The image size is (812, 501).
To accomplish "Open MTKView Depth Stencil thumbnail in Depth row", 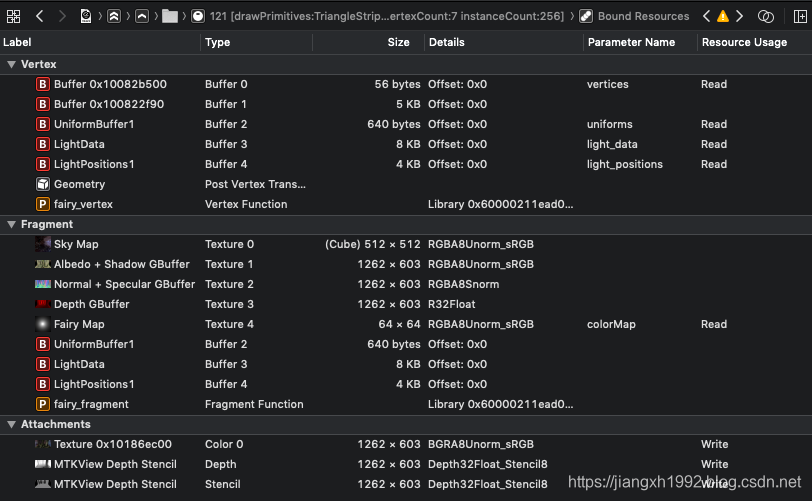I will 42,464.
